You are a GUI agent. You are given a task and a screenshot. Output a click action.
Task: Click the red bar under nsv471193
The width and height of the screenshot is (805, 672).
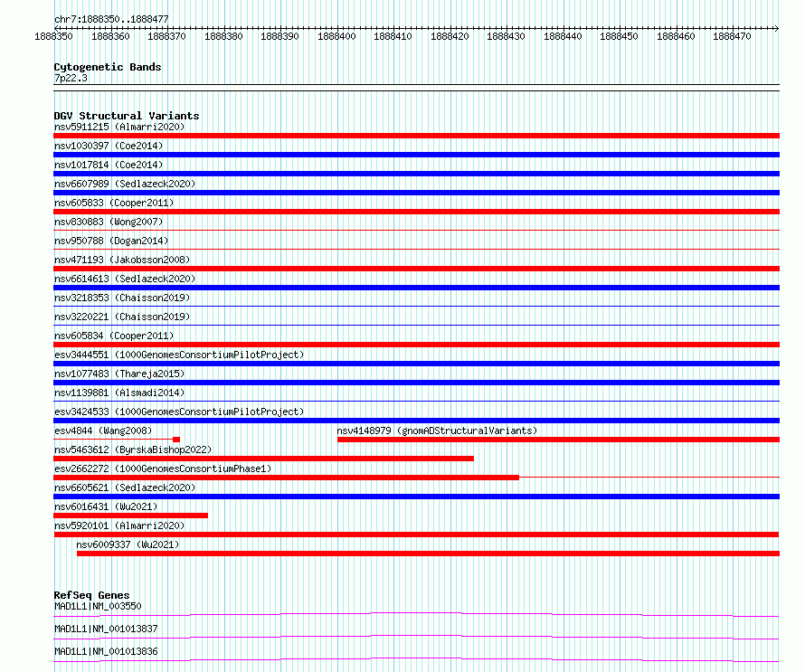[x=416, y=269]
